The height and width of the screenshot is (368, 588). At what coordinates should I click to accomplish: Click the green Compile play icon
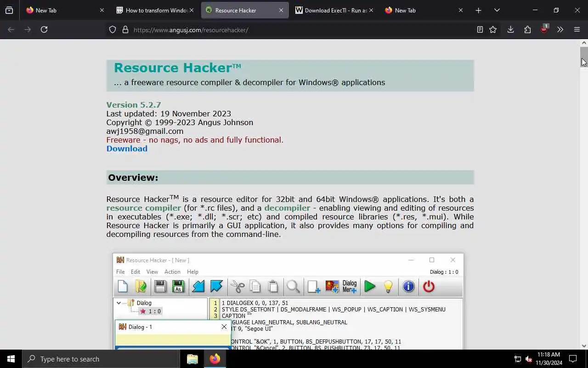point(370,287)
